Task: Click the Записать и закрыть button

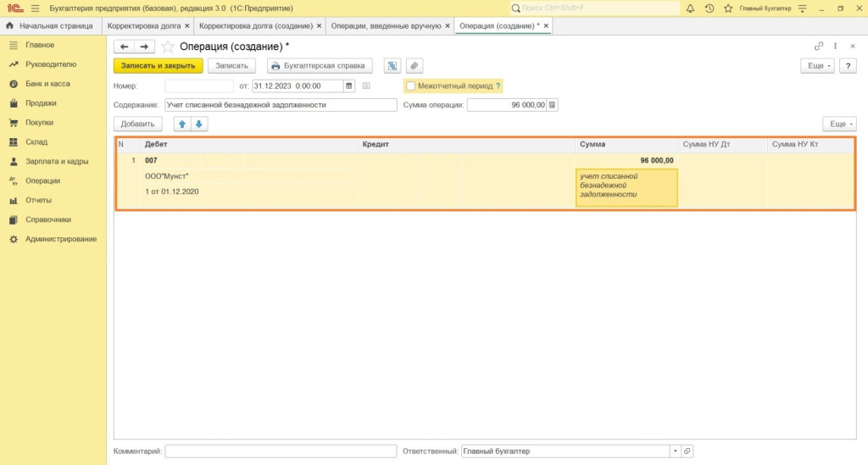Action: [159, 65]
